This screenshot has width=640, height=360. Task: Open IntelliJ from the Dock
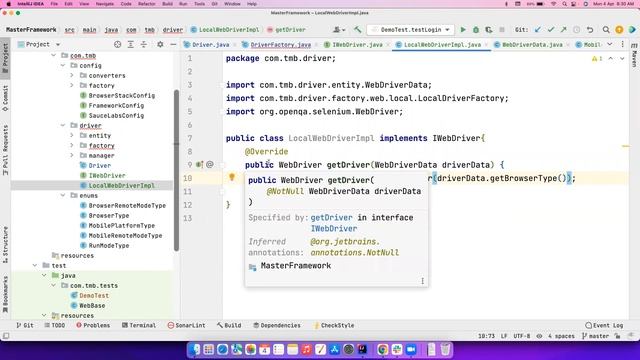pos(362,349)
